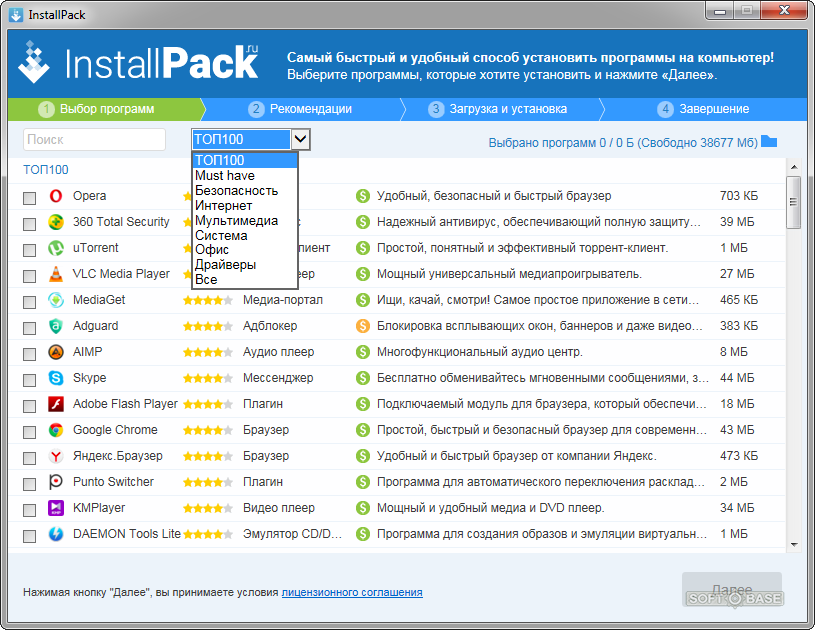Open the лицензионного соглашения link

tap(352, 592)
